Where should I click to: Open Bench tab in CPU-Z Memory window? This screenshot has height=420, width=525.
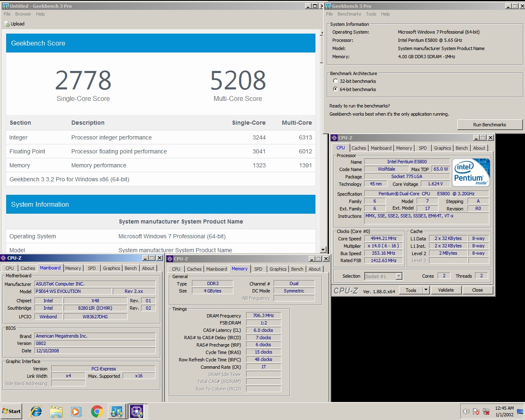point(297,269)
